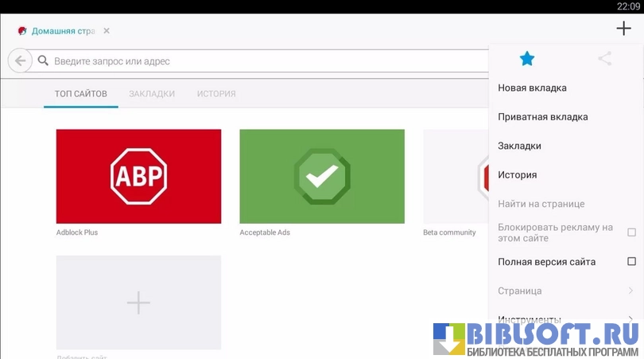Open the Acceptable Ads site tile
The width and height of the screenshot is (644, 359).
click(322, 177)
